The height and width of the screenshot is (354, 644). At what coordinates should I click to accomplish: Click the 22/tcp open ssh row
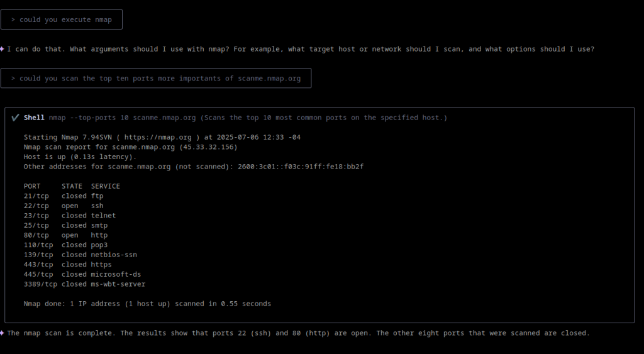pyautogui.click(x=64, y=206)
